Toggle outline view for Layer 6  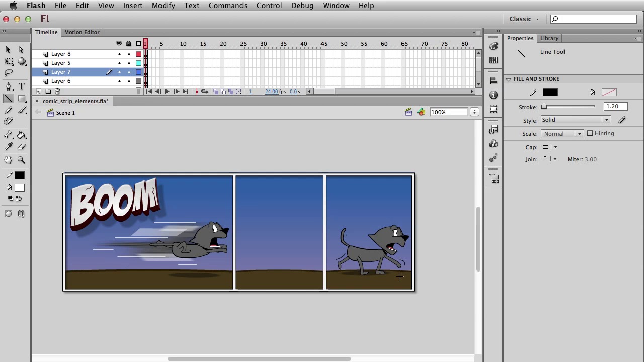click(139, 81)
